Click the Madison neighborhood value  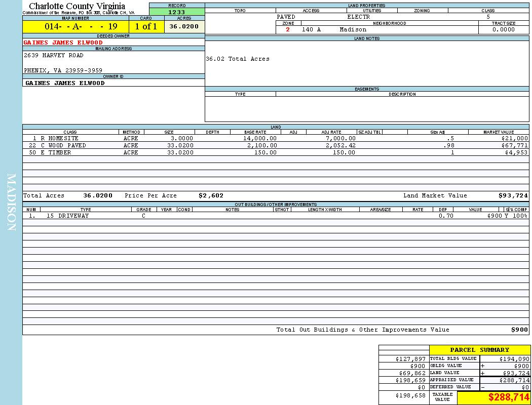pyautogui.click(x=353, y=29)
